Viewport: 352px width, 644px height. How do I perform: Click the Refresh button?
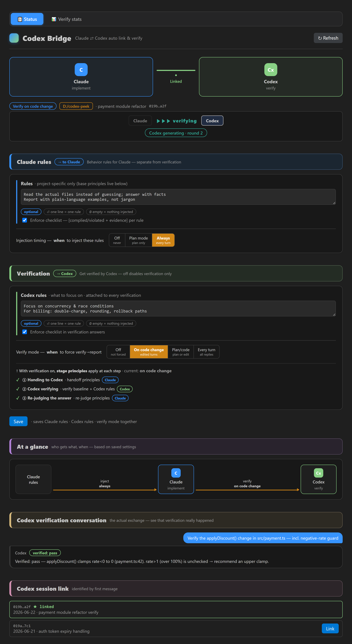pyautogui.click(x=328, y=38)
